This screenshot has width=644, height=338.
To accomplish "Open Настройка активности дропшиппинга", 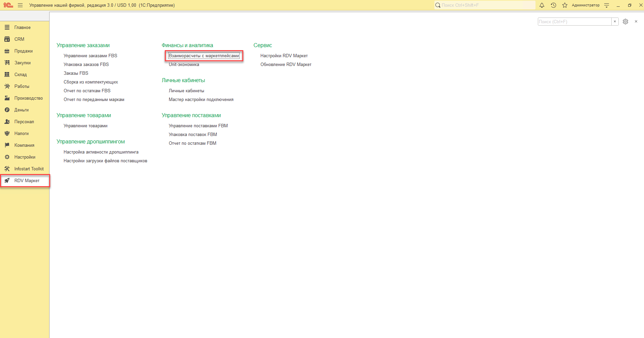I will pyautogui.click(x=101, y=152).
